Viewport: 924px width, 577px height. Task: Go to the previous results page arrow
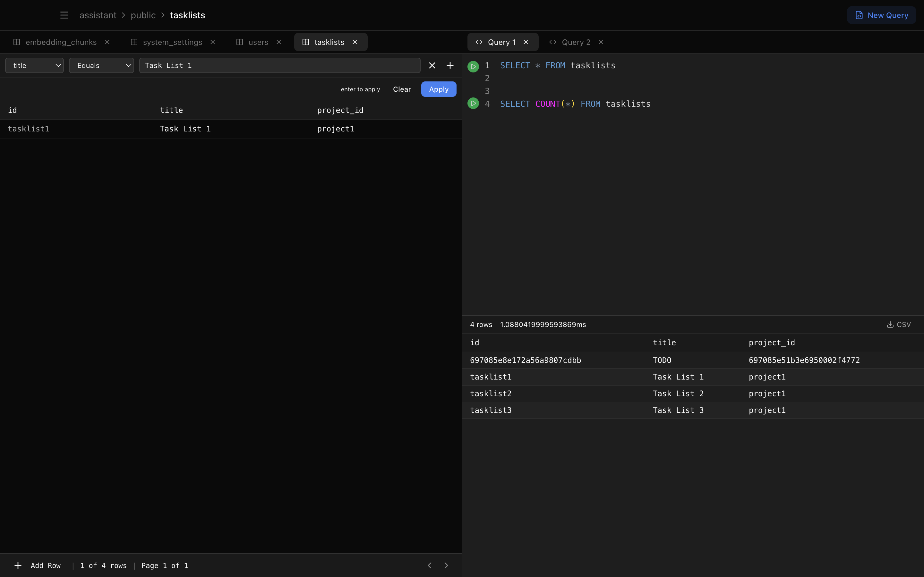click(430, 565)
